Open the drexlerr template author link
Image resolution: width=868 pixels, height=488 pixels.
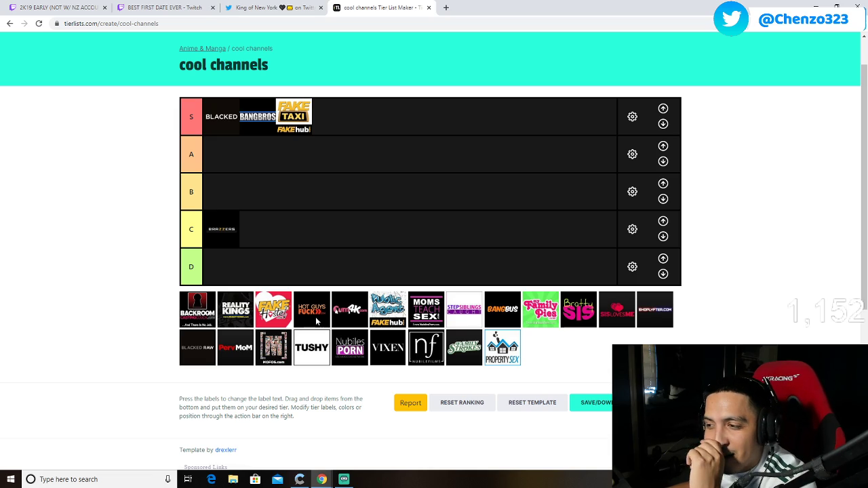(226, 450)
